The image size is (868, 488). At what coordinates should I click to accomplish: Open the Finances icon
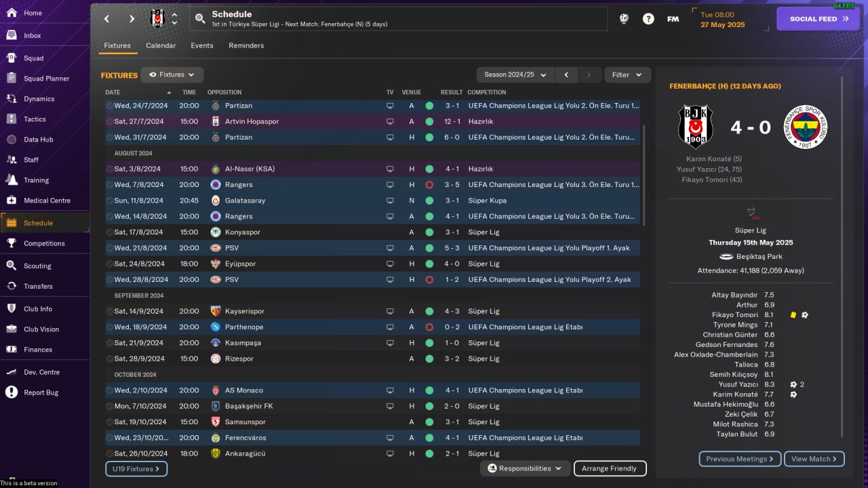pos(11,349)
